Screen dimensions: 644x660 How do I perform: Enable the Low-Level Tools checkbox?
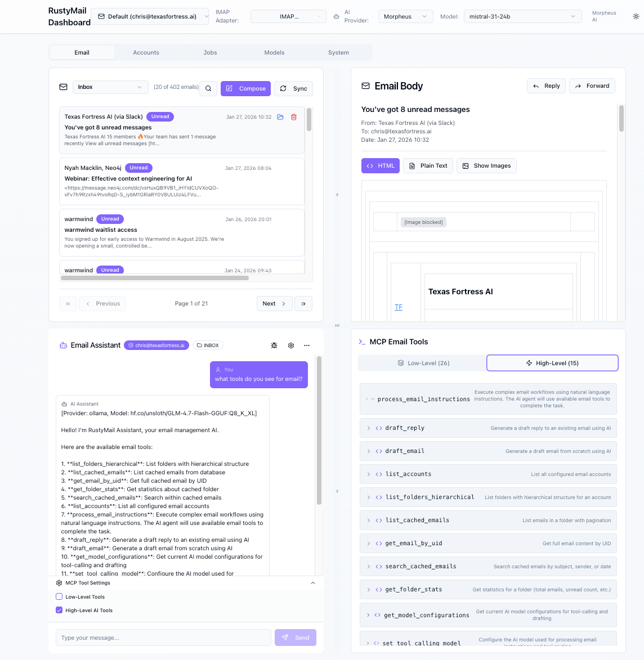click(59, 596)
